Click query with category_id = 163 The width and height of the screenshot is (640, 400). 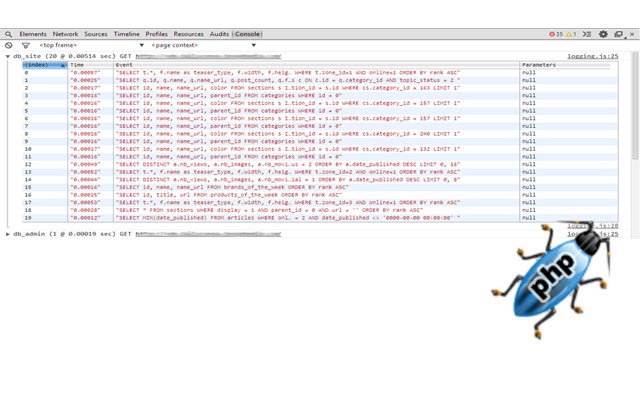(x=288, y=88)
